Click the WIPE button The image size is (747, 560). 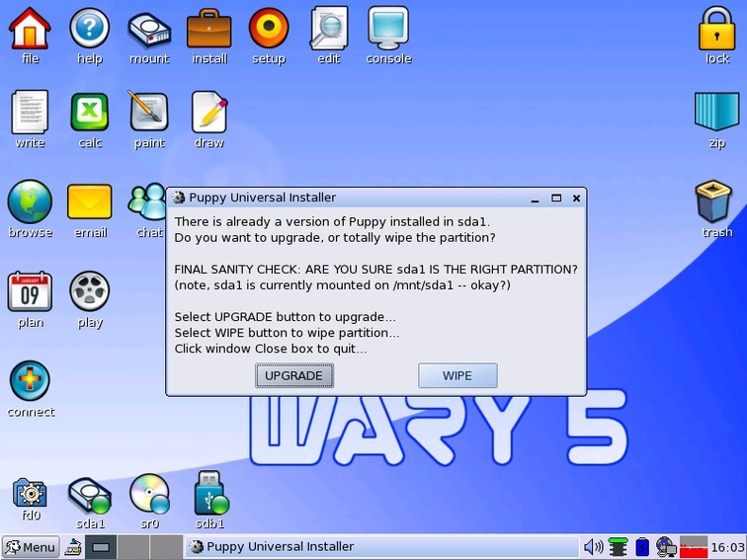[x=457, y=375]
